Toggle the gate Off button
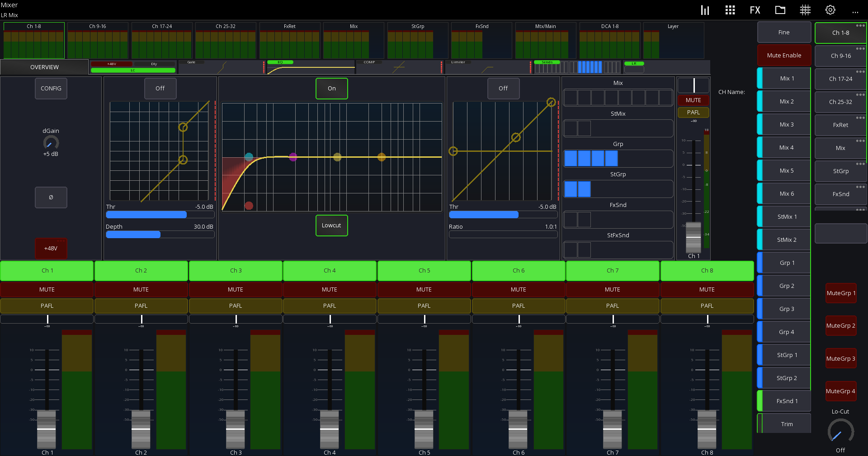 click(x=160, y=89)
